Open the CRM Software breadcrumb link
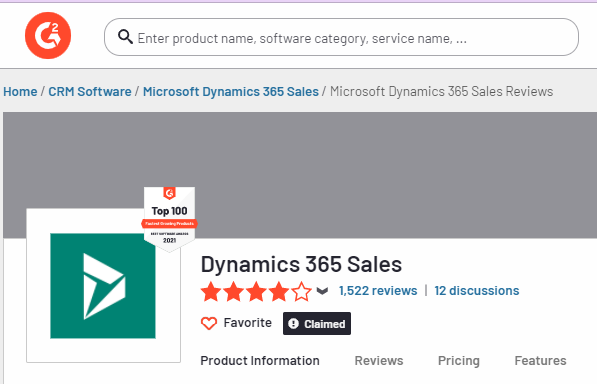Image resolution: width=597 pixels, height=384 pixels. click(90, 91)
